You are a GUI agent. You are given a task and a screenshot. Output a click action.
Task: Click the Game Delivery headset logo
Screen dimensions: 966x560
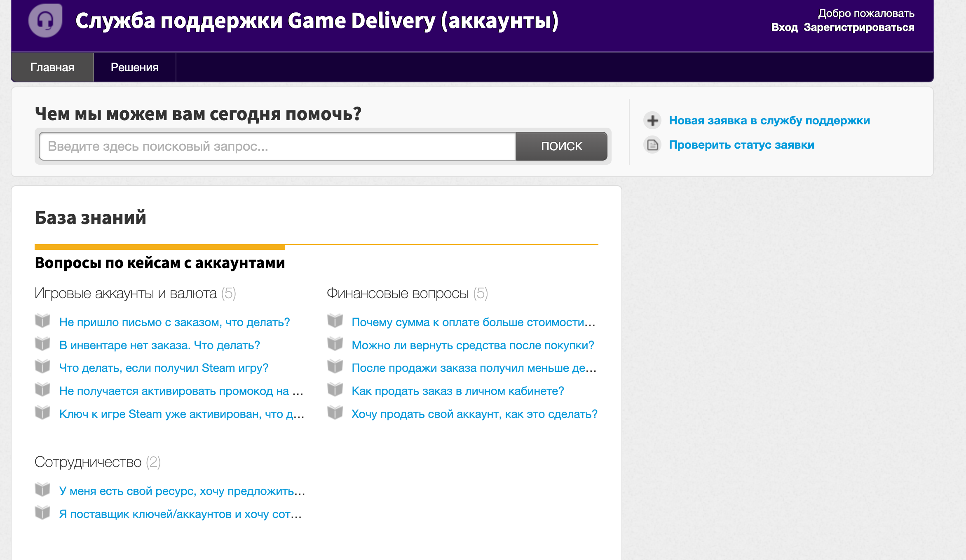click(x=45, y=21)
